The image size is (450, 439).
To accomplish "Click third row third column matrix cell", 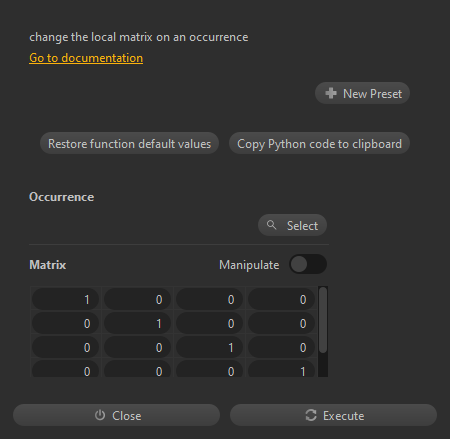I will (x=209, y=347).
